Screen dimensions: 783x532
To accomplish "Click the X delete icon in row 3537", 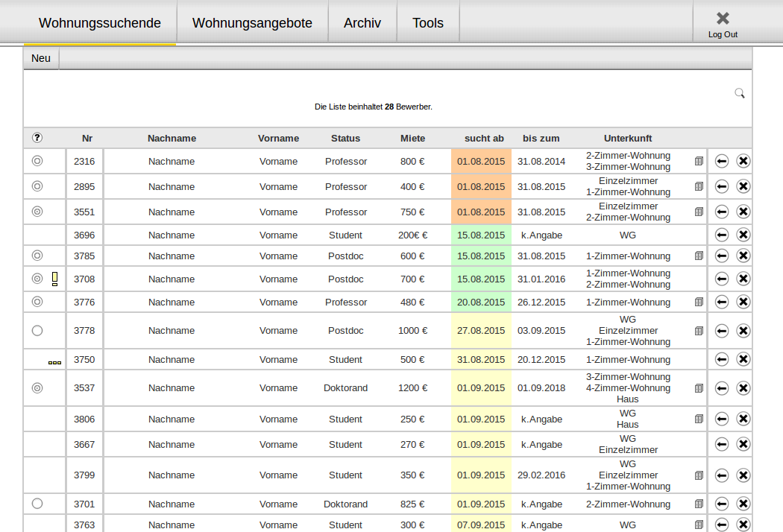I will (x=743, y=387).
